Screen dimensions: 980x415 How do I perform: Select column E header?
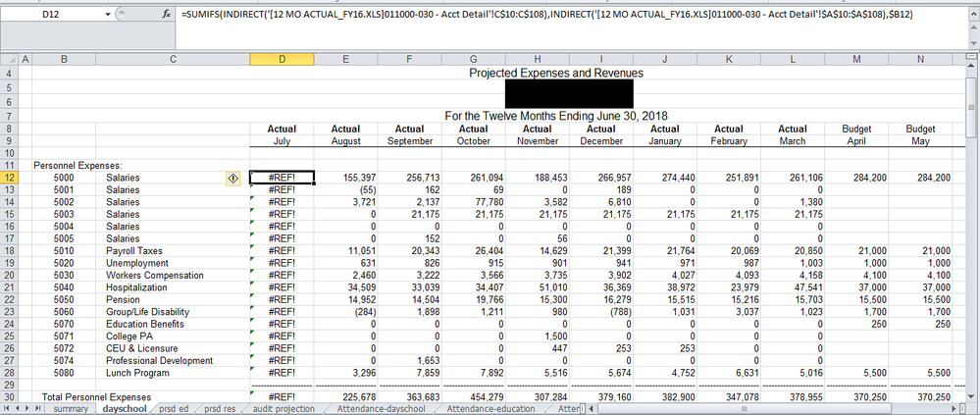[x=345, y=60]
